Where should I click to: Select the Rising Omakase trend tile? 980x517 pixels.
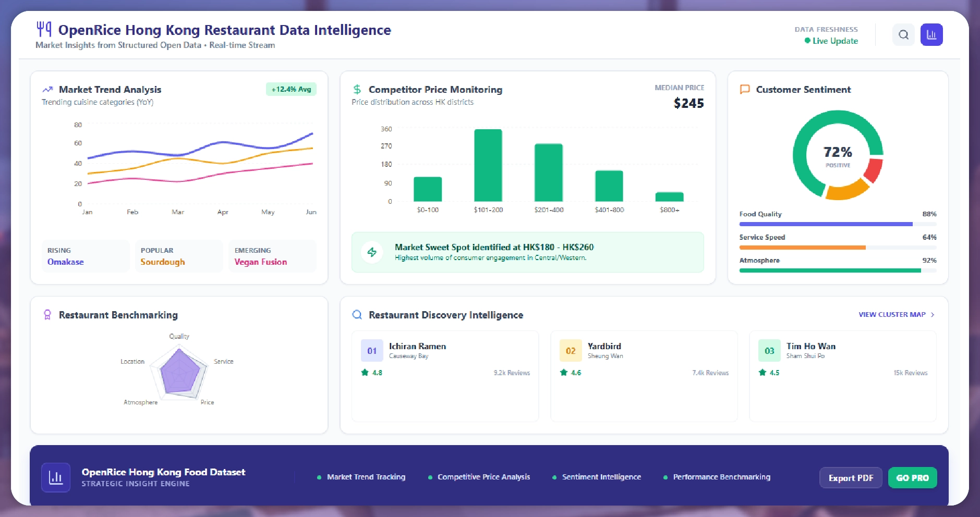pos(86,256)
